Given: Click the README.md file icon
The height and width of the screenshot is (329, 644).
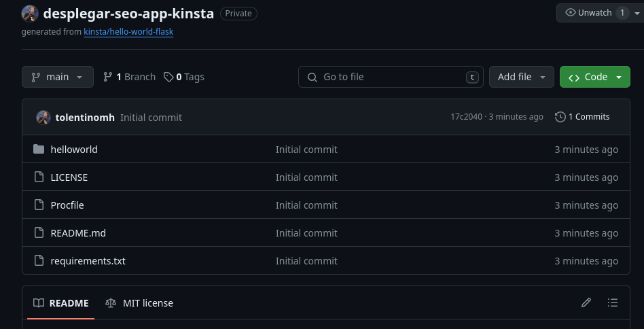Looking at the screenshot, I should pyautogui.click(x=39, y=233).
